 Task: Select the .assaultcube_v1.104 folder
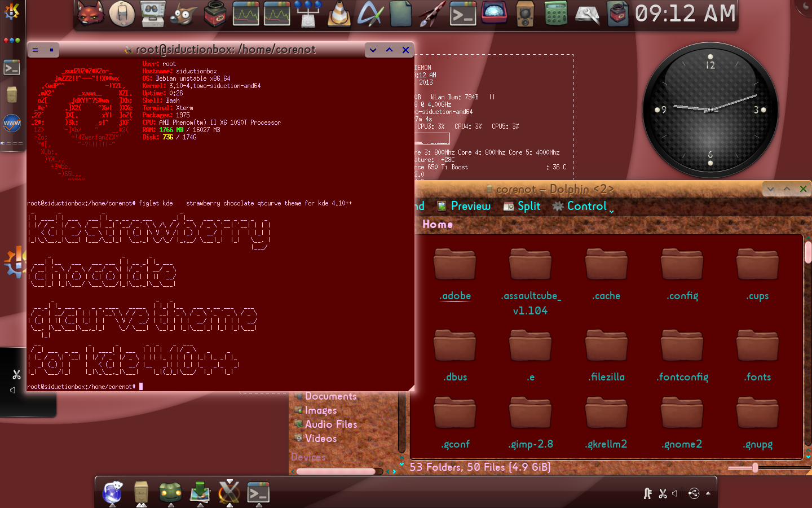(531, 282)
